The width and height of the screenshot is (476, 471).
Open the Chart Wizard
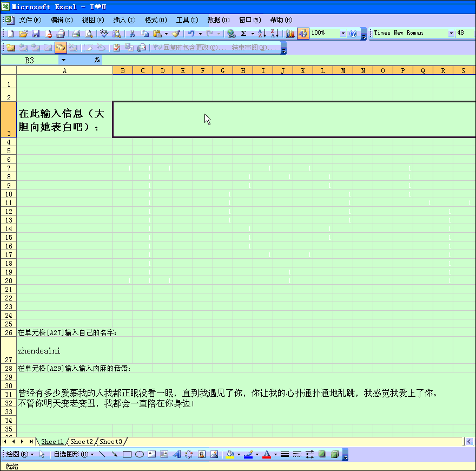click(290, 34)
